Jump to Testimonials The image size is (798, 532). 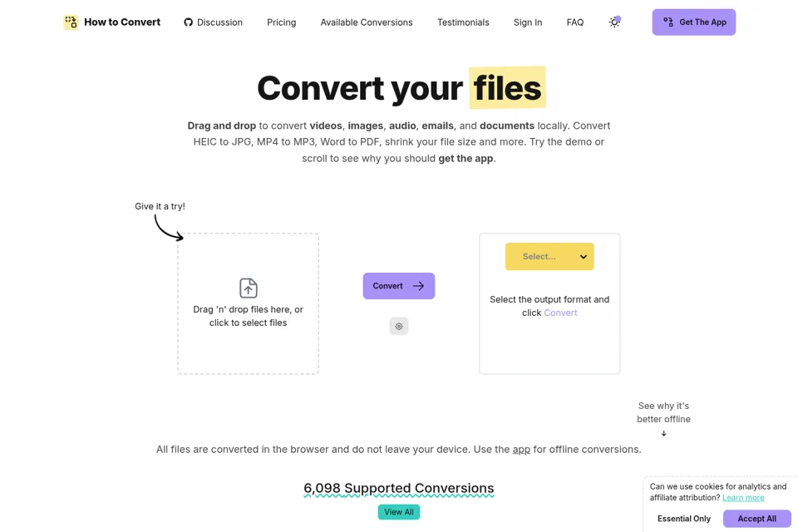[x=463, y=22]
